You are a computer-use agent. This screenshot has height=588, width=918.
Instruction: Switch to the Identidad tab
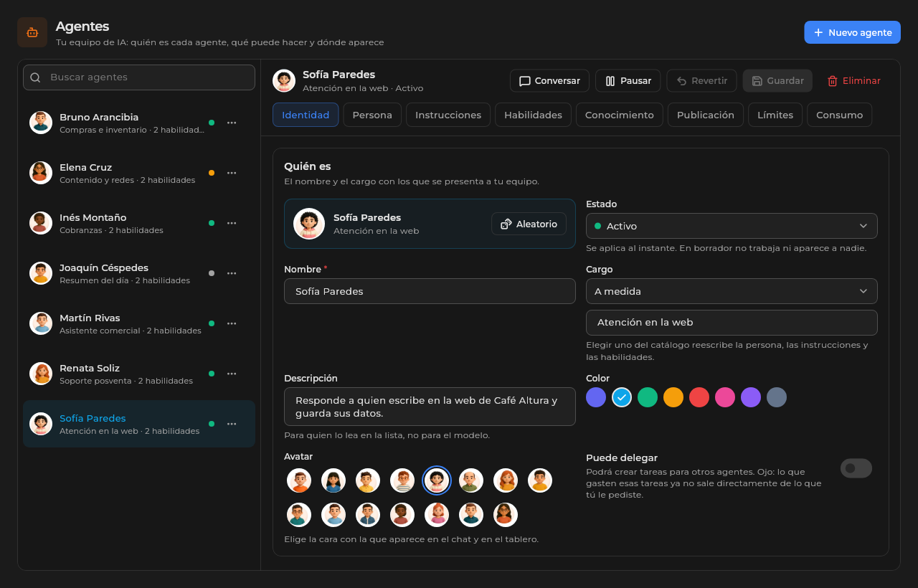pos(306,115)
